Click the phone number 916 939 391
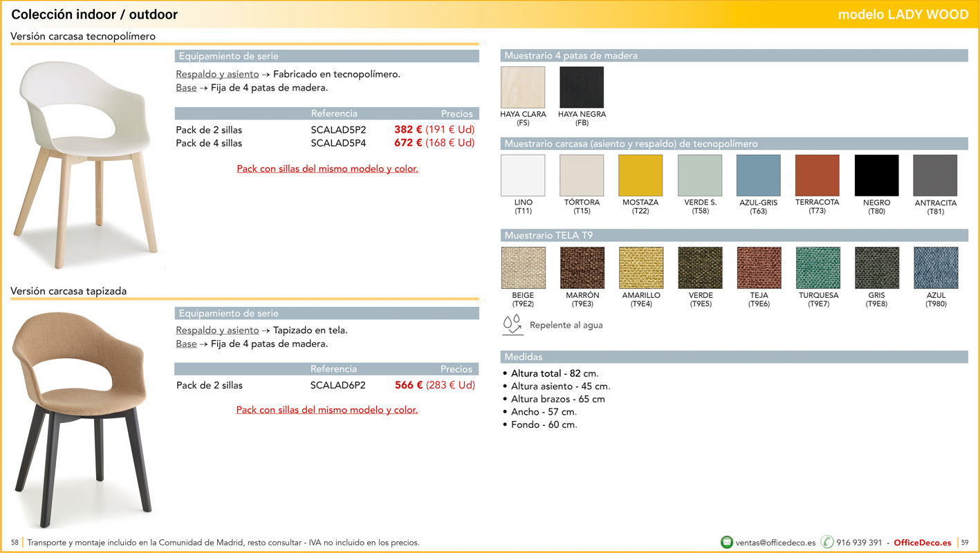The image size is (980, 553). click(859, 543)
